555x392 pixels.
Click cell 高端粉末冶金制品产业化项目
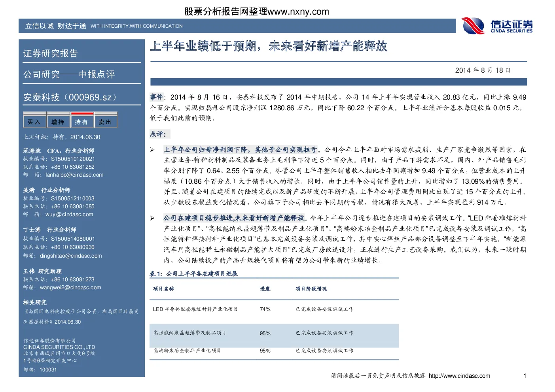[187, 351]
